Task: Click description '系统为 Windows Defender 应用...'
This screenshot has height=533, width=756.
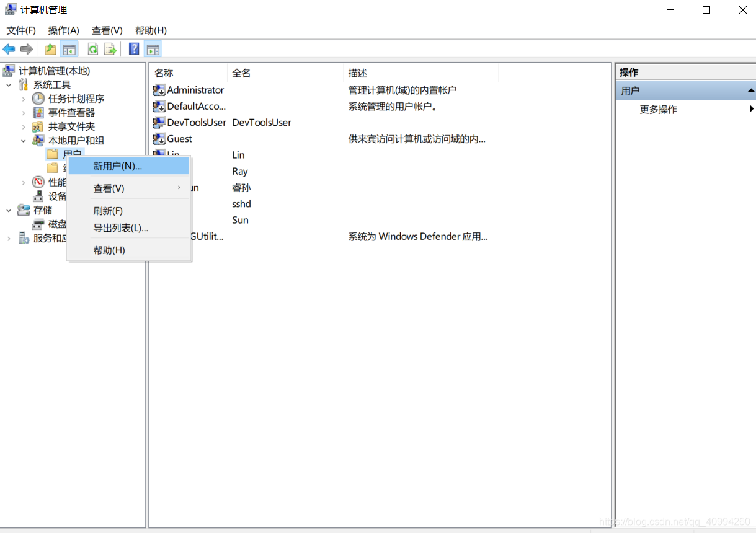Action: [418, 236]
